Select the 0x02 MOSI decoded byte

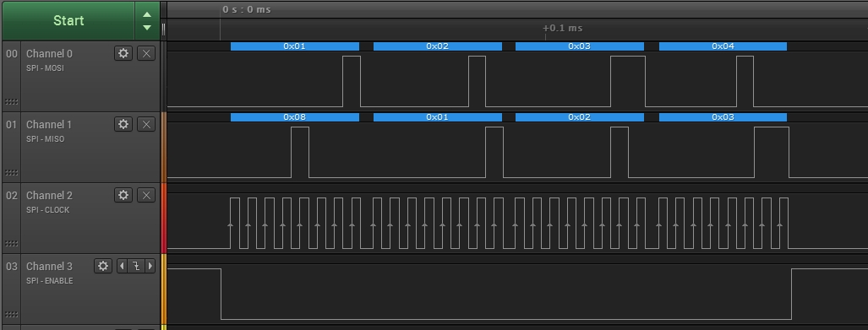point(437,46)
